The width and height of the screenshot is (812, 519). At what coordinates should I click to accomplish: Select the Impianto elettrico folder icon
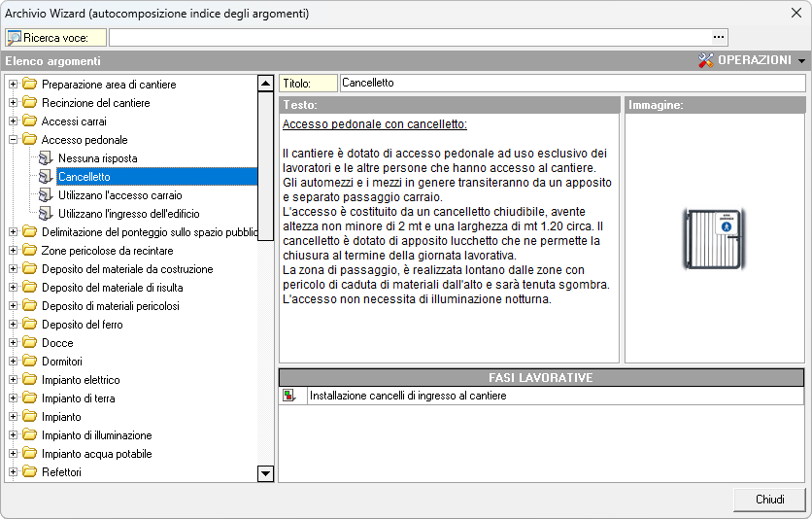tap(29, 380)
